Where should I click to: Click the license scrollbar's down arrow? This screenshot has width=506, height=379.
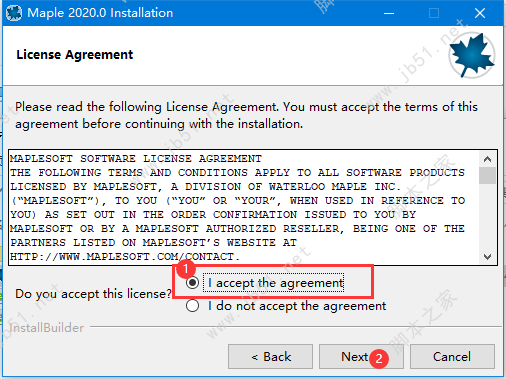(x=487, y=256)
